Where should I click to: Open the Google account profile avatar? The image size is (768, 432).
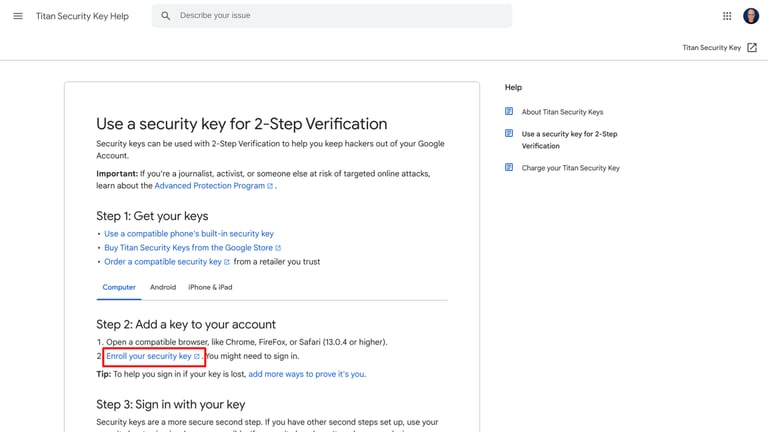751,16
